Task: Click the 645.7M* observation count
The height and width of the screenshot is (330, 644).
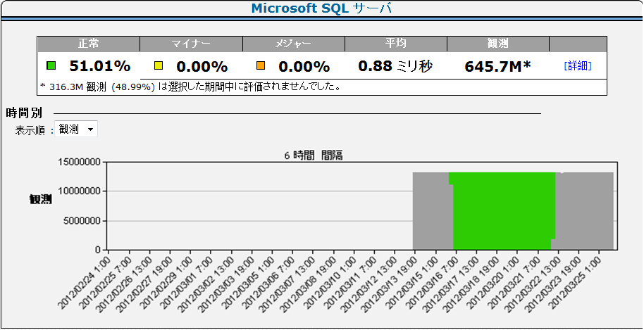Action: pyautogui.click(x=497, y=67)
